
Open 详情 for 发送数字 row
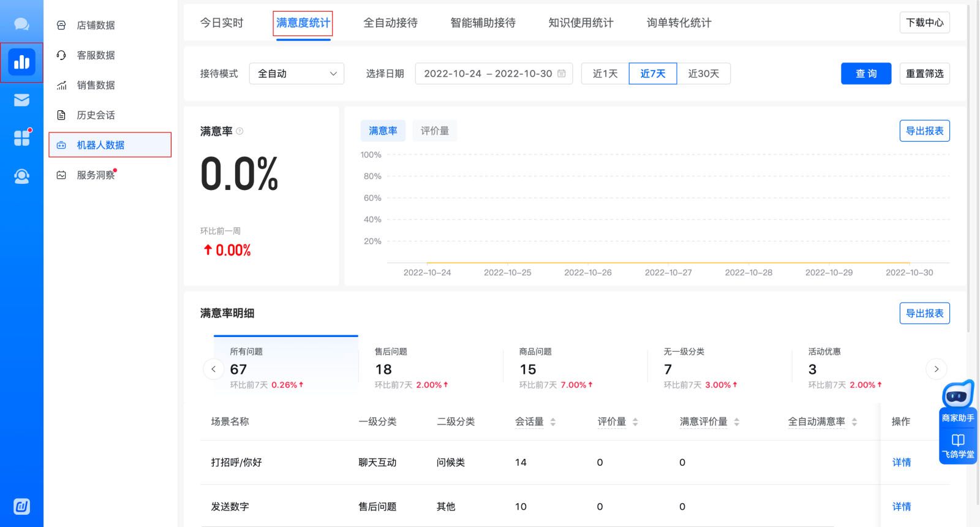pyautogui.click(x=902, y=506)
